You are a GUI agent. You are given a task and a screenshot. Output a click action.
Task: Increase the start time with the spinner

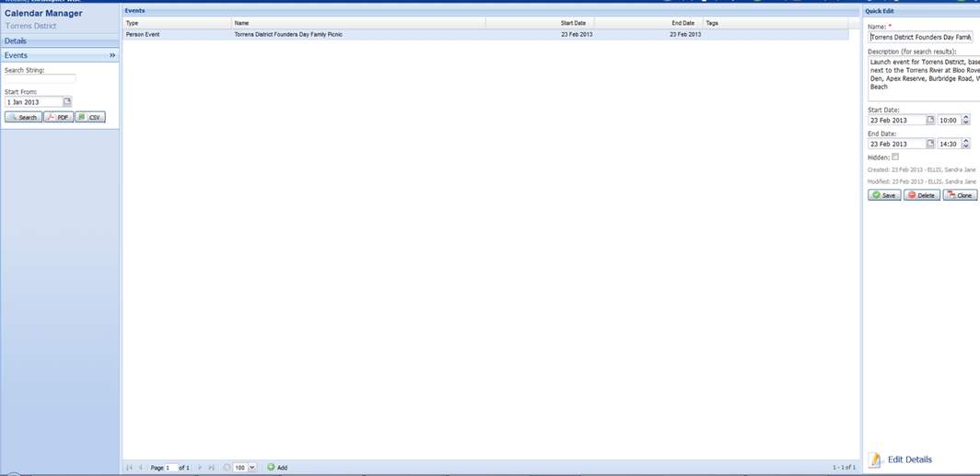[965, 117]
